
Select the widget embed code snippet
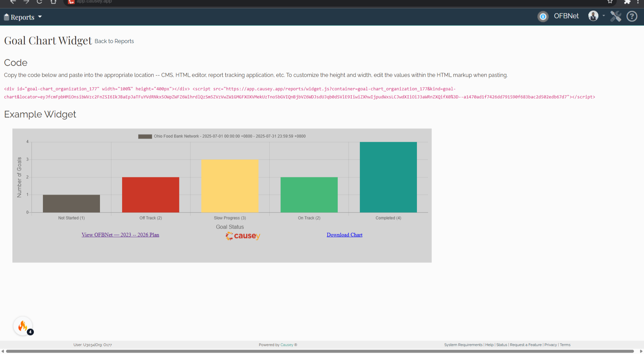pyautogui.click(x=300, y=93)
